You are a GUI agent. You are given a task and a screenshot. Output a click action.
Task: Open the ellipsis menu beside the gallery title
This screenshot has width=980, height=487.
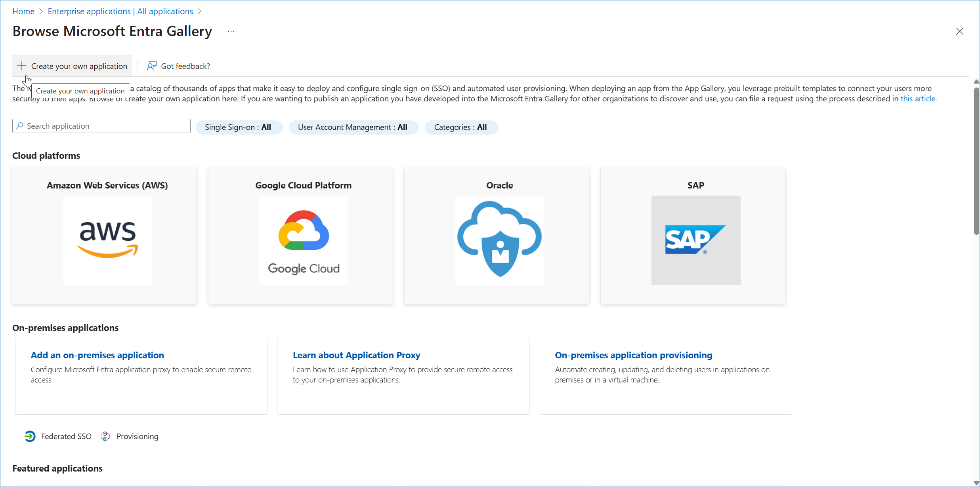coord(231,31)
